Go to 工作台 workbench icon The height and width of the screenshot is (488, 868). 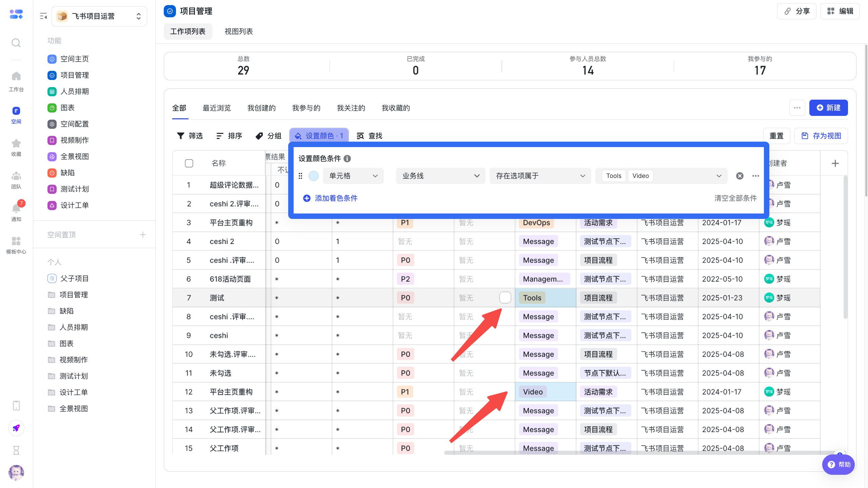(16, 81)
